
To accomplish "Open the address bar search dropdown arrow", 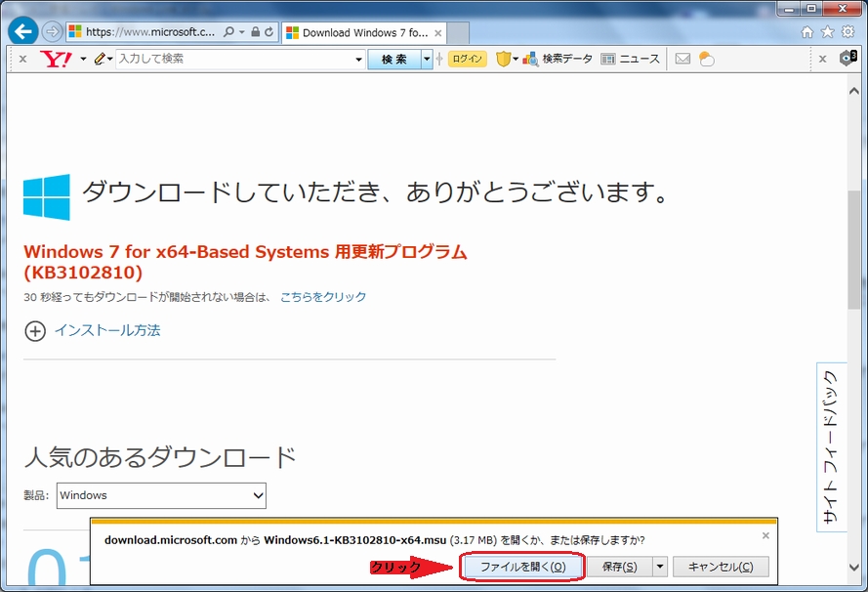I will pyautogui.click(x=241, y=32).
